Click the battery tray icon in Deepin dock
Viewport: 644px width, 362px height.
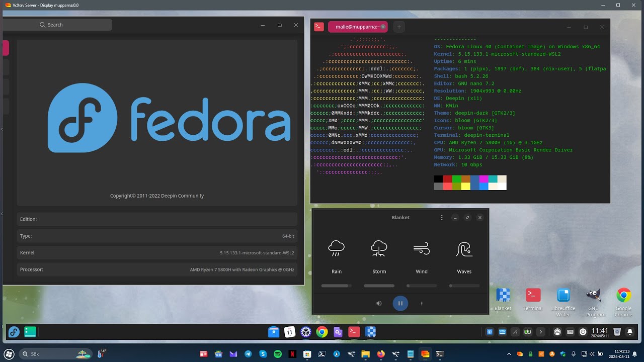[x=528, y=332]
